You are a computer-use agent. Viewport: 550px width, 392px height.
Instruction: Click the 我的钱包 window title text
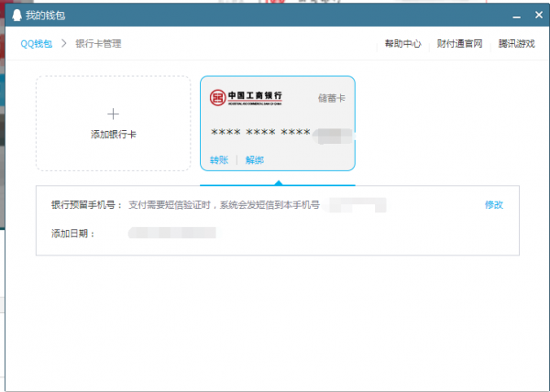pyautogui.click(x=45, y=16)
